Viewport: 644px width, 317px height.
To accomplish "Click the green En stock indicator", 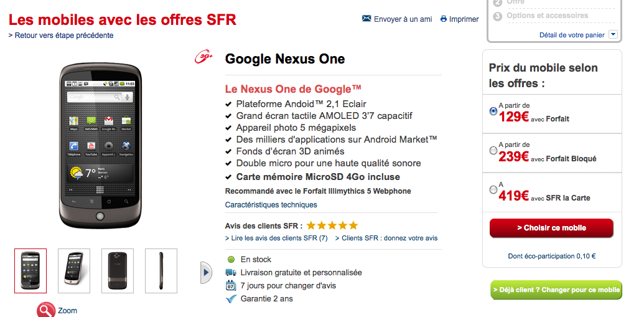I will (x=231, y=259).
